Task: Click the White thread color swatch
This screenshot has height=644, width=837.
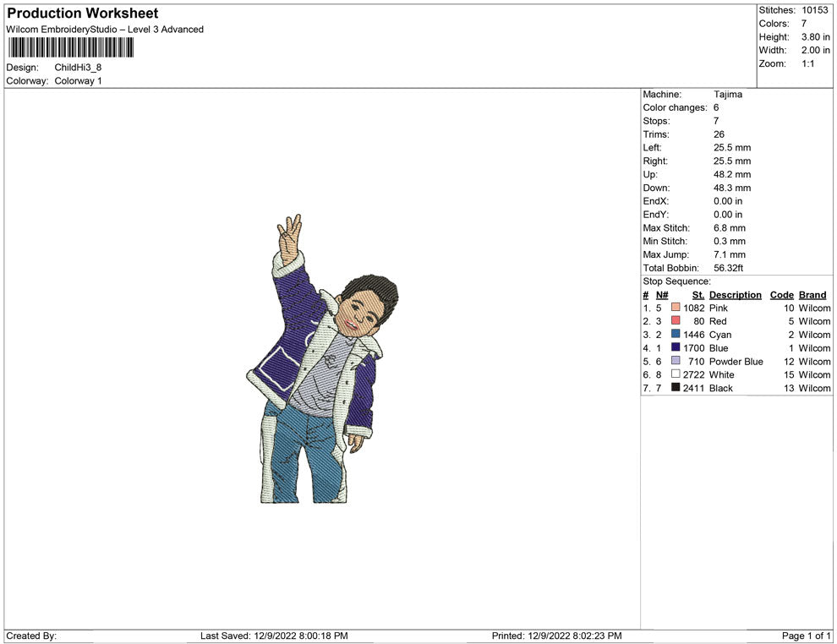Action: point(676,374)
